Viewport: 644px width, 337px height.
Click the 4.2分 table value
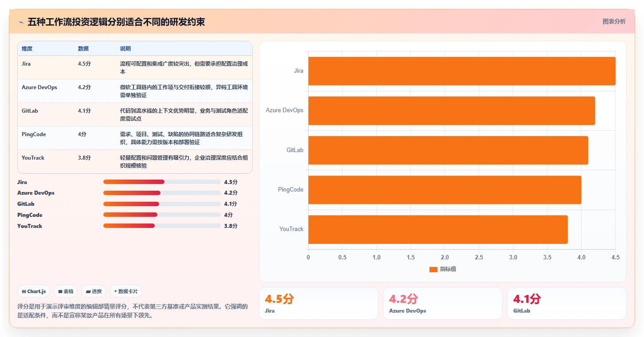[84, 87]
